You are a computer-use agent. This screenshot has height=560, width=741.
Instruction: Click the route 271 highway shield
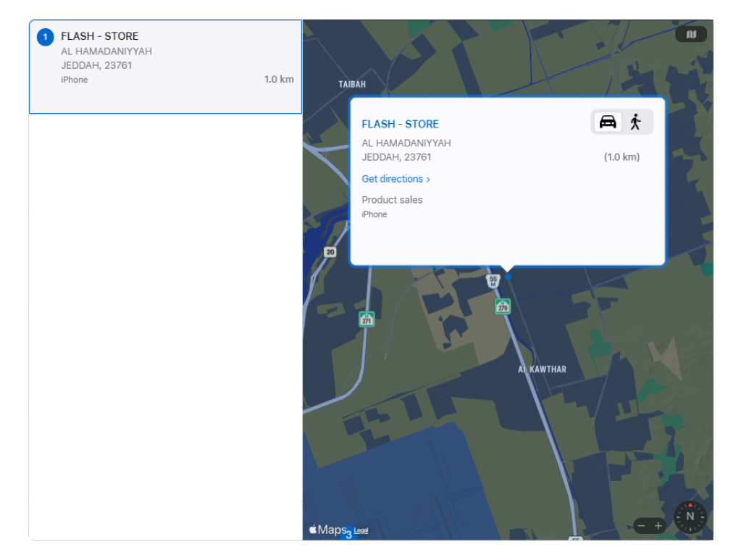[367, 319]
